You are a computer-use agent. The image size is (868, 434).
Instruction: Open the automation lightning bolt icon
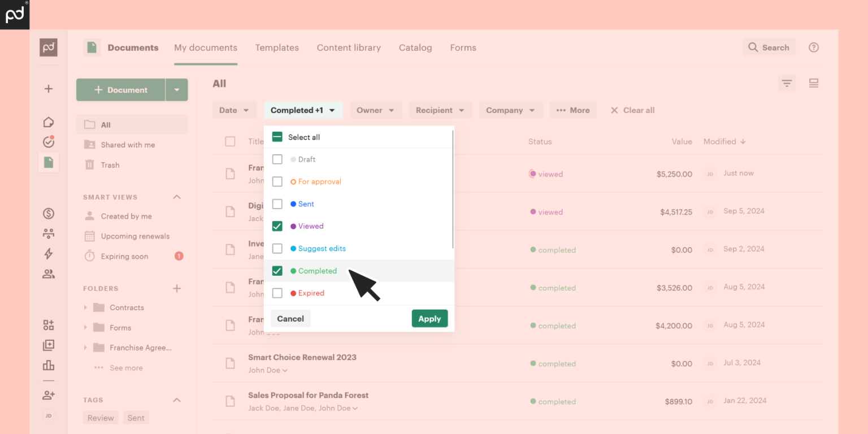point(49,254)
